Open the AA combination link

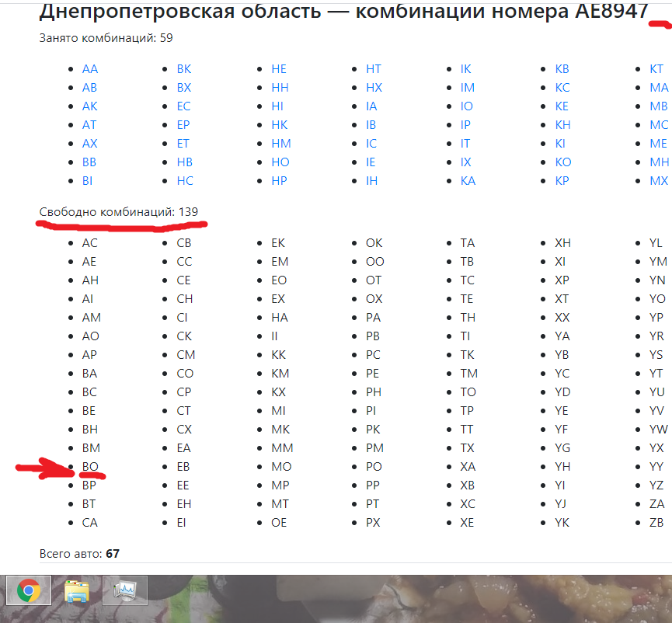(90, 69)
